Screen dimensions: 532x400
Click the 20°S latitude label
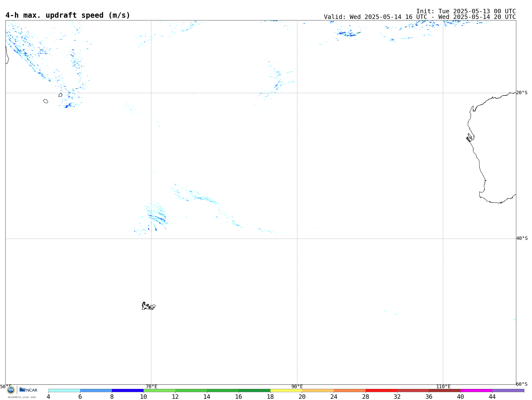522,93
